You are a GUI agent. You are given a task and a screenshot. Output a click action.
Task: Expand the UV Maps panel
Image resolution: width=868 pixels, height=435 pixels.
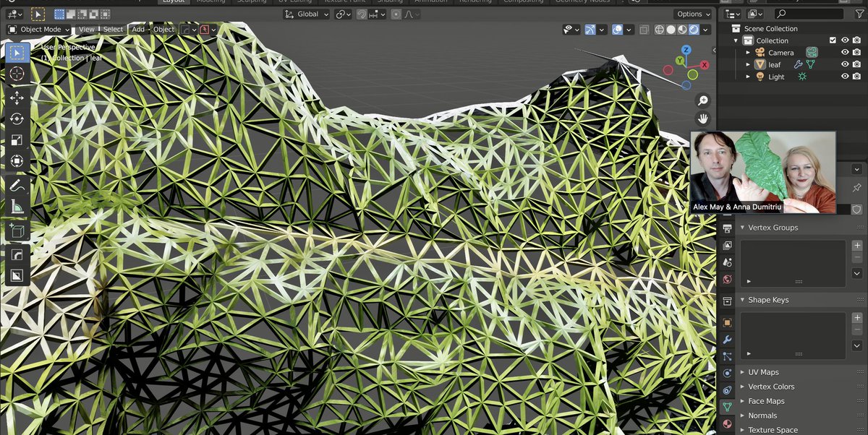pos(742,372)
